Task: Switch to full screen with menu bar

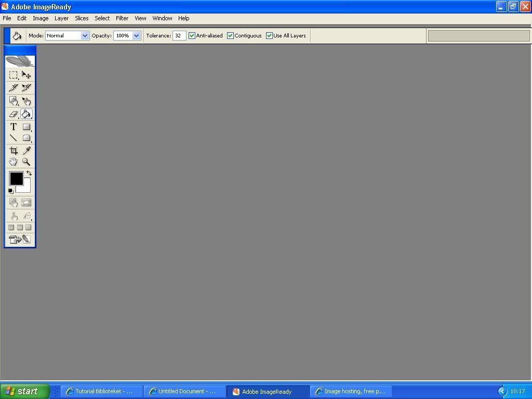Action: pyautogui.click(x=20, y=228)
